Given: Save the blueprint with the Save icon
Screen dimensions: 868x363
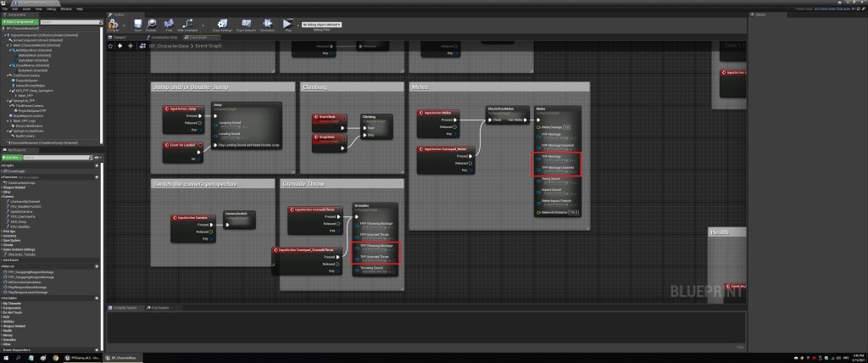Looking at the screenshot, I should [136, 24].
